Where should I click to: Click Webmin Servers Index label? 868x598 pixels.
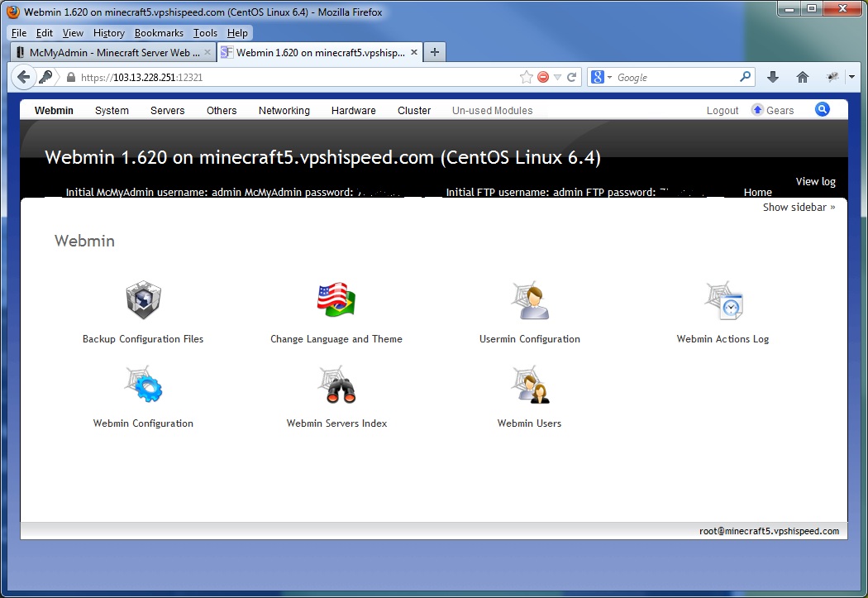coord(336,423)
